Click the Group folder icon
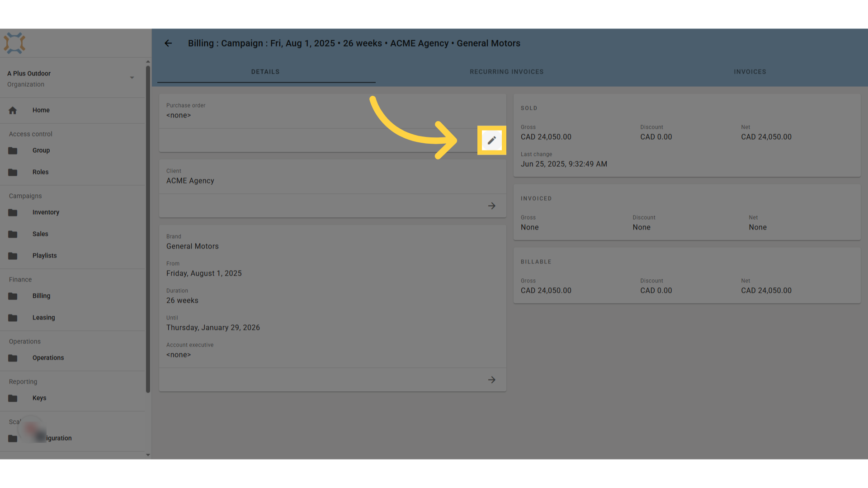 13,150
